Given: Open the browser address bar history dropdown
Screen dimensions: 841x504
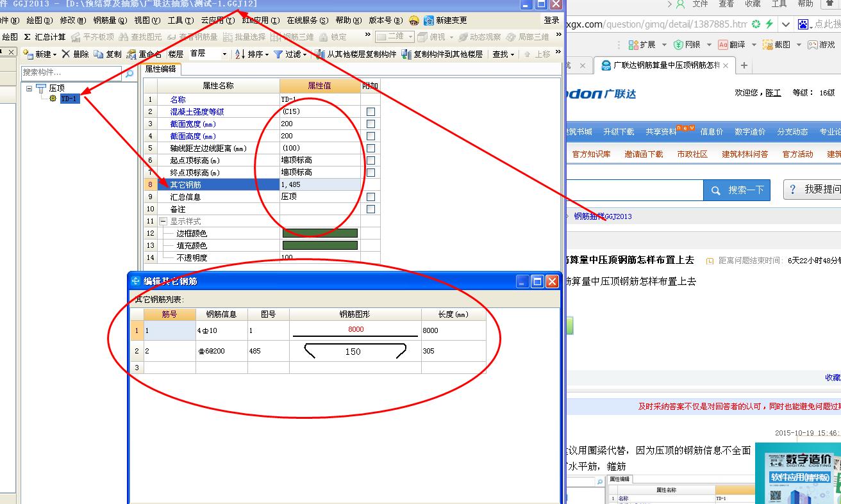Looking at the screenshot, I should pyautogui.click(x=786, y=24).
